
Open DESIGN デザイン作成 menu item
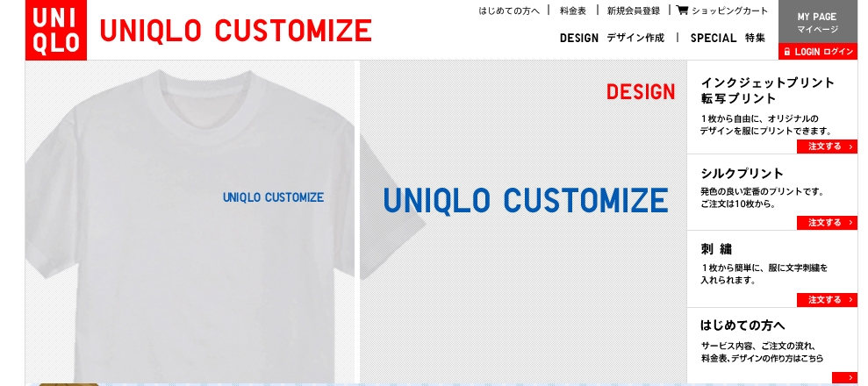612,38
